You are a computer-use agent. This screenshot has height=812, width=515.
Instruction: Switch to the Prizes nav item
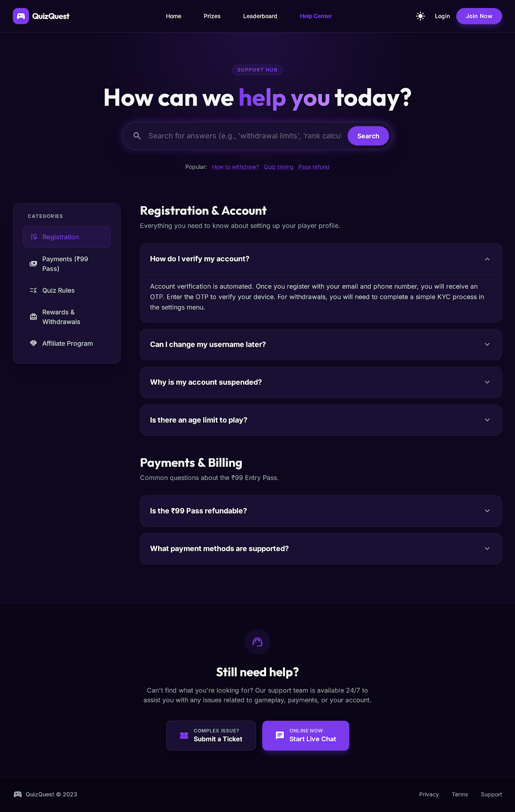click(212, 16)
